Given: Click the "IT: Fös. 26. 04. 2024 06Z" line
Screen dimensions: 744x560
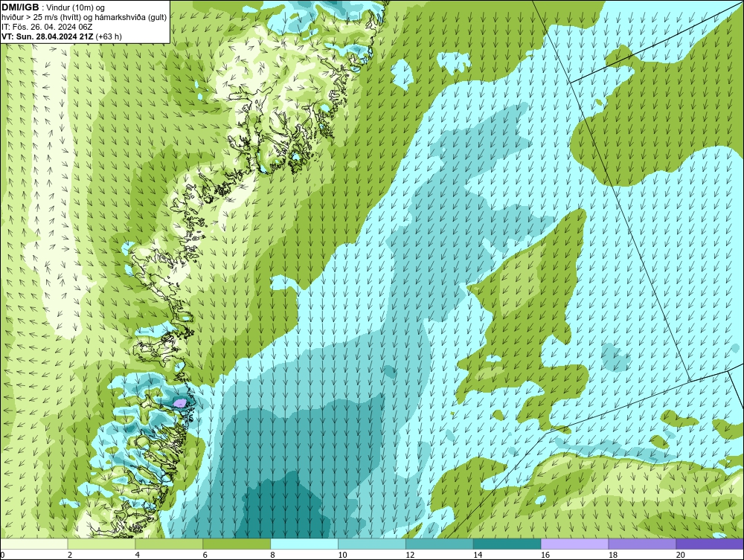Looking at the screenshot, I should tap(47, 27).
